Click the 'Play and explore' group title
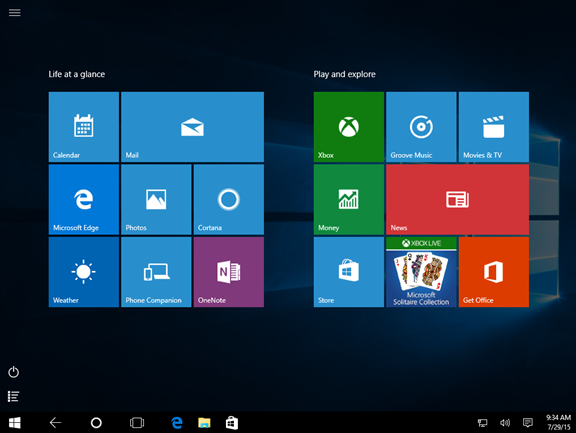The width and height of the screenshot is (576, 433). tap(345, 74)
